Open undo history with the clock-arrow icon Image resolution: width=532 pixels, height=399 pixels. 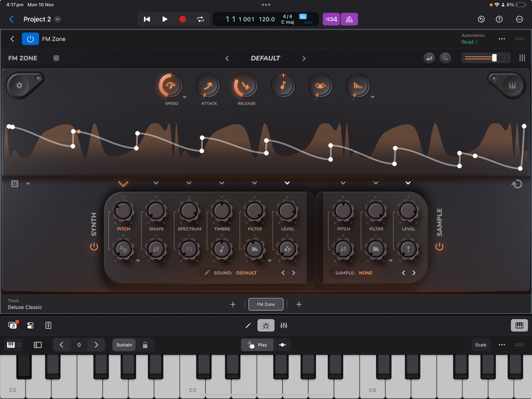pyautogui.click(x=481, y=19)
